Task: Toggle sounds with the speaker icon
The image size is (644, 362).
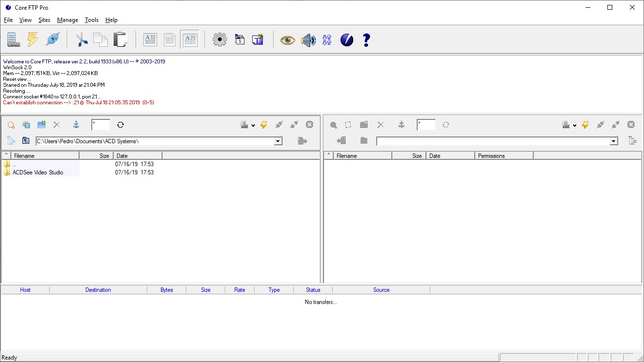Action: (x=308, y=40)
